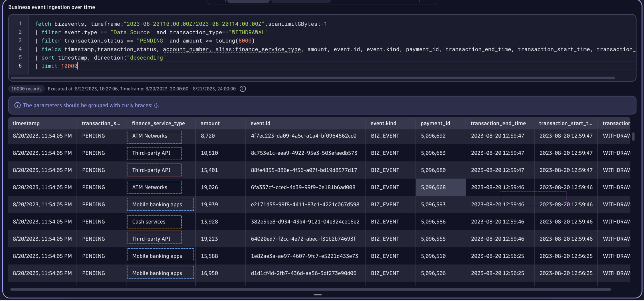Viewport: 644px width, 301px height.
Task: Click the amount column header
Action: click(x=210, y=123)
